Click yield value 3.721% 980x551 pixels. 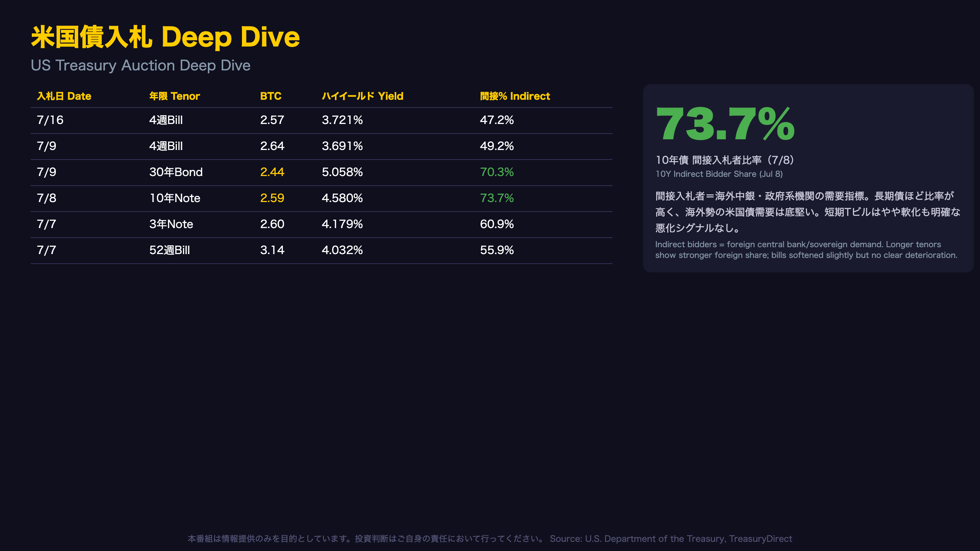point(342,120)
